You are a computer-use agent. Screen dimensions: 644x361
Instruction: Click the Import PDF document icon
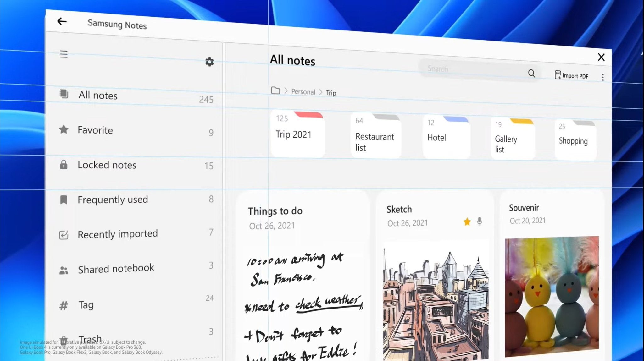(558, 75)
